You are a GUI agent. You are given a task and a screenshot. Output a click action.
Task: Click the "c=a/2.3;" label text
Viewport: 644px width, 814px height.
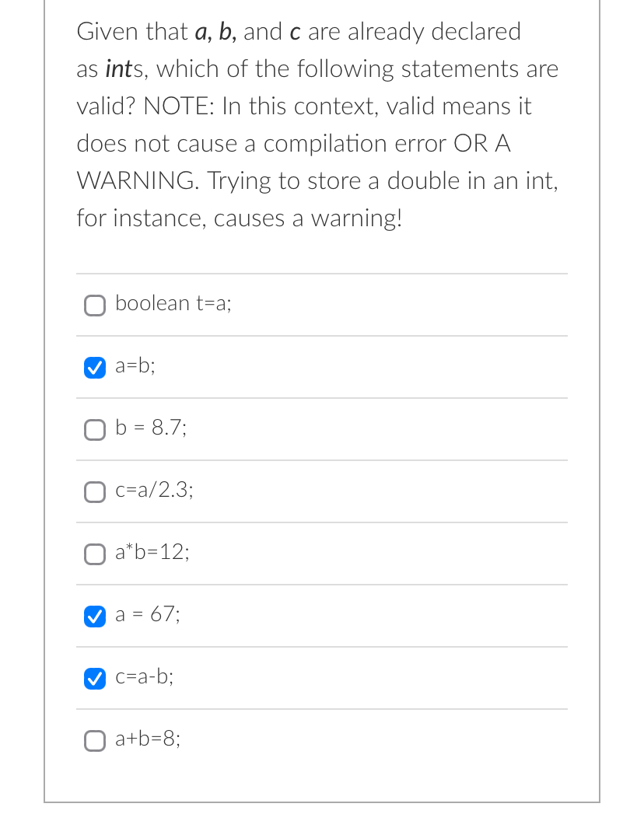point(153,490)
